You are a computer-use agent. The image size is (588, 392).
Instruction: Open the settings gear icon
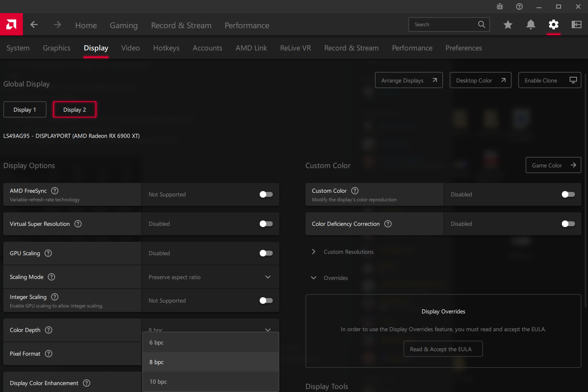554,25
